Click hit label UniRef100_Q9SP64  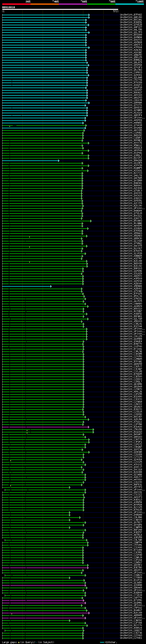pyautogui.click(x=131, y=65)
